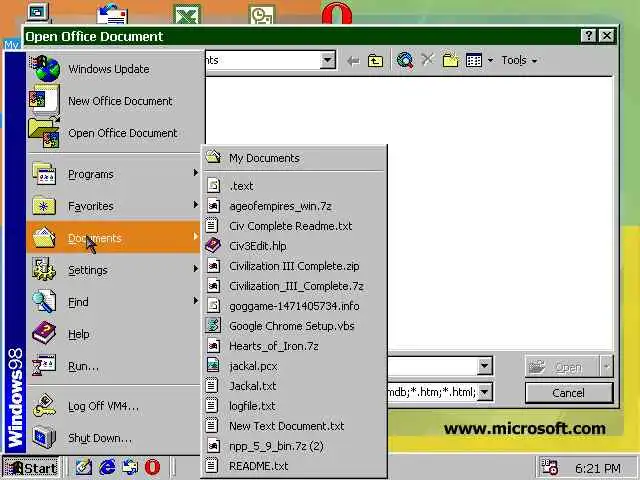
Task: Open My Documents folder from submenu
Action: 294,158
